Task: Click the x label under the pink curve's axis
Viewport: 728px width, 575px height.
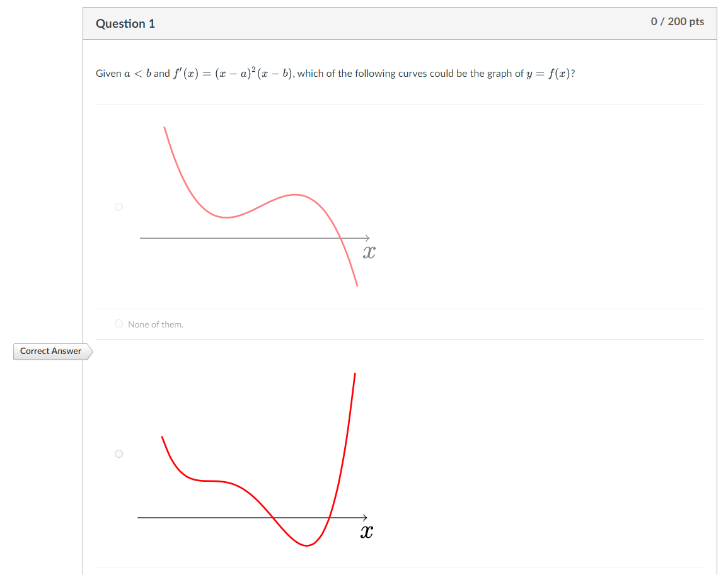Action: tap(369, 252)
